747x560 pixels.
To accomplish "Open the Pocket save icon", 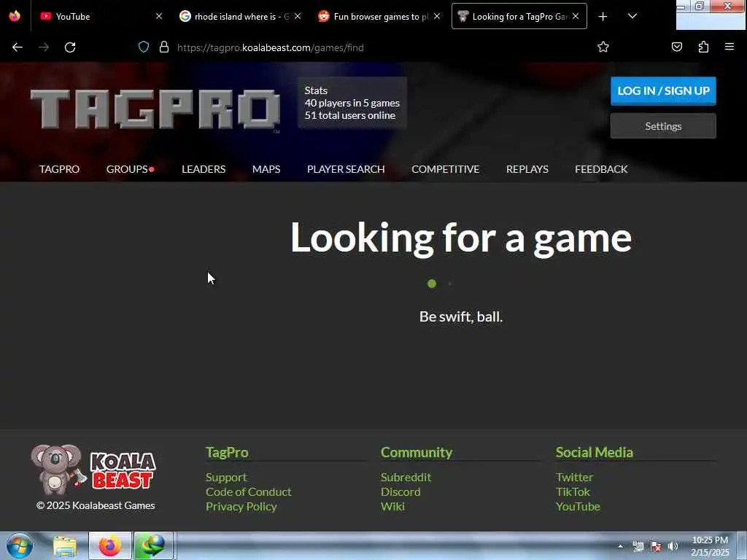I will coord(676,47).
